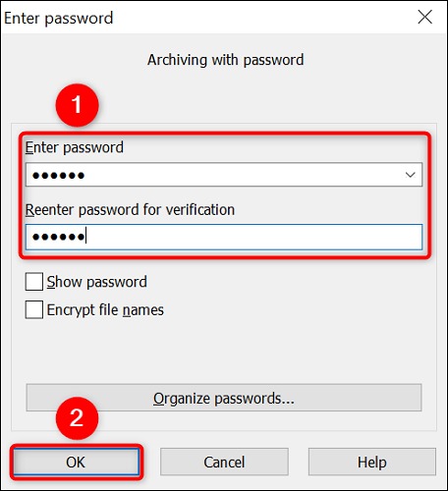
Task: Click empty title bar area beside the title
Action: [x=262, y=18]
